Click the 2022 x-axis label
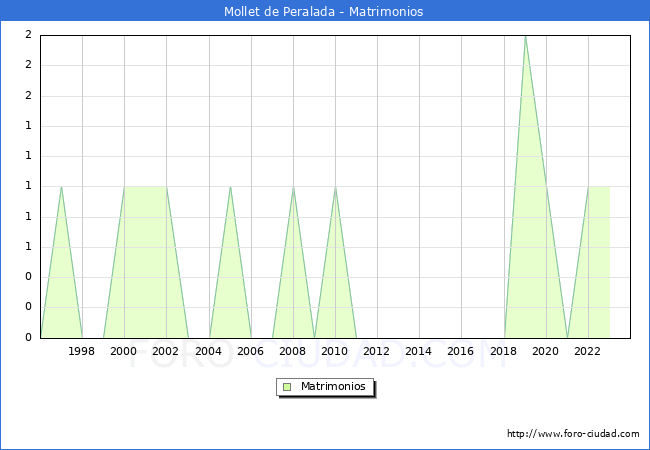This screenshot has width=650, height=450. 587,351
